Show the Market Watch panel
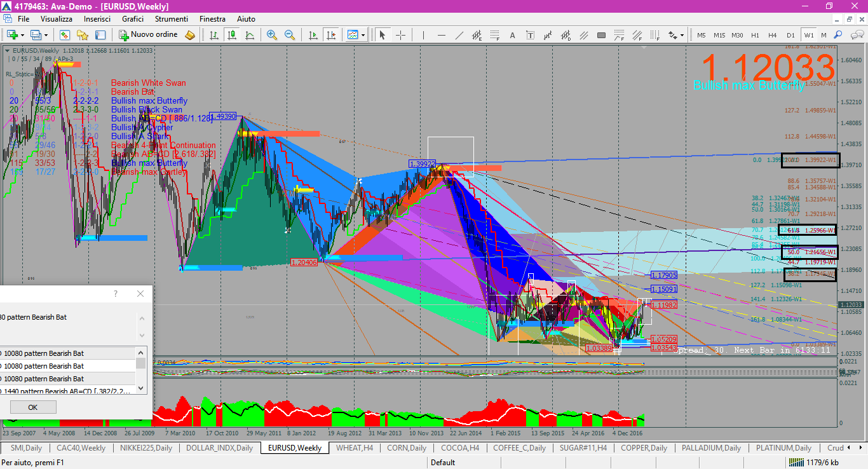 pyautogui.click(x=65, y=35)
